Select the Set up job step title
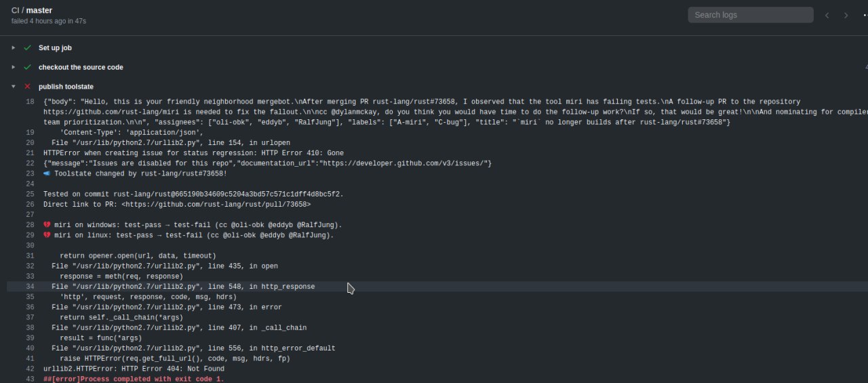The width and height of the screenshot is (868, 383). tap(55, 48)
